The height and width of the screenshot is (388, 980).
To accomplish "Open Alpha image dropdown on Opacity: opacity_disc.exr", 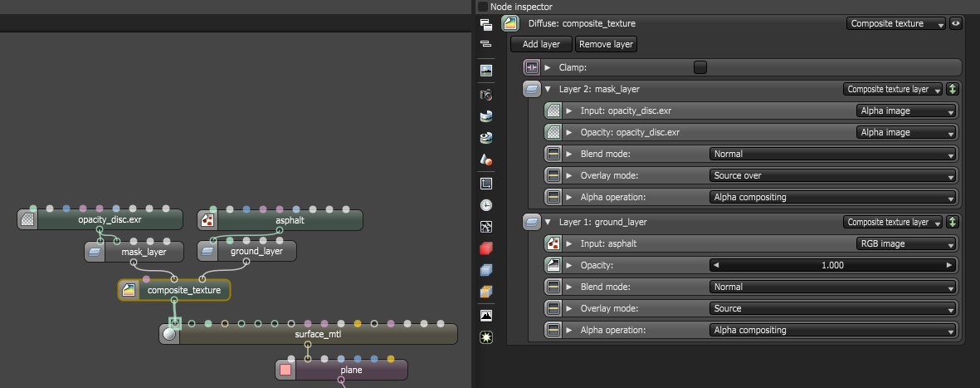I will 906,132.
